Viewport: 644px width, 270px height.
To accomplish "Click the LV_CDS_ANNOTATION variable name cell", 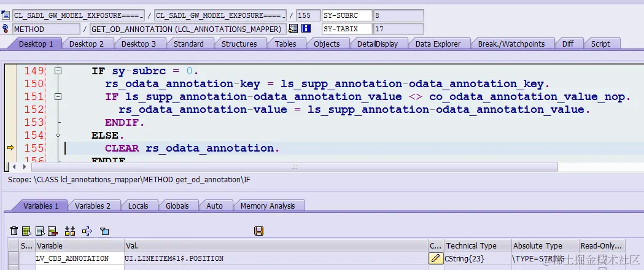I will (x=80, y=258).
